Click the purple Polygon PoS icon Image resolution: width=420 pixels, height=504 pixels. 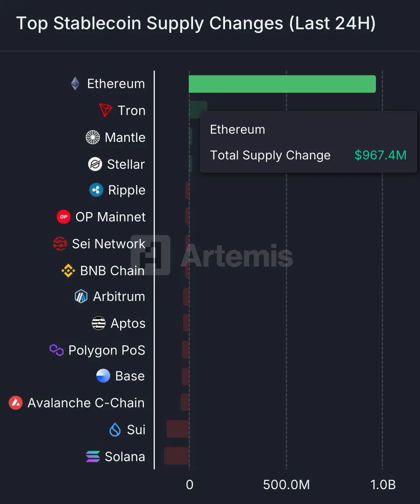pyautogui.click(x=56, y=350)
